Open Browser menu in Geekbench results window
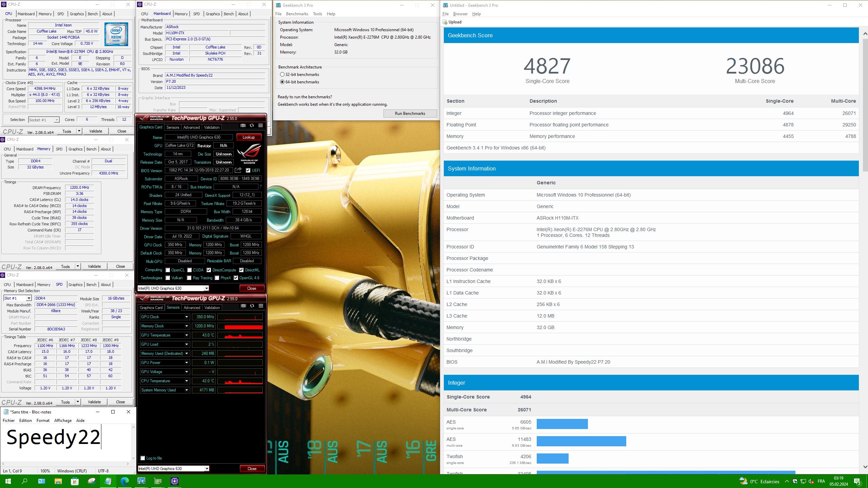 pos(460,14)
